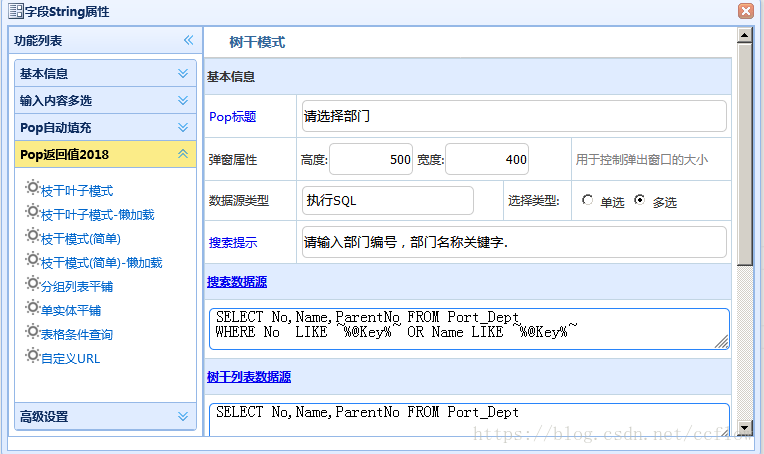Image resolution: width=764 pixels, height=454 pixels.
Task: Click the gear icon beside 自定义URL
Action: (x=33, y=356)
